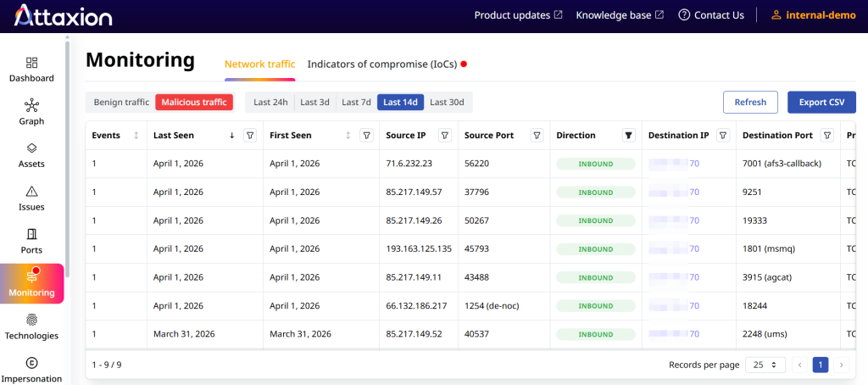Open destination IP link for source 71.6.232.23
The height and width of the screenshot is (385, 868).
(674, 164)
